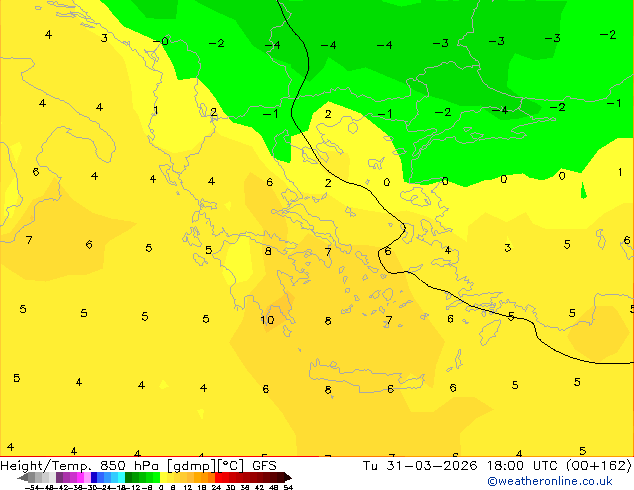Viewport: 634px width, 490px height.
Task: Click the '[°C]' unit label
Action: 231,466
